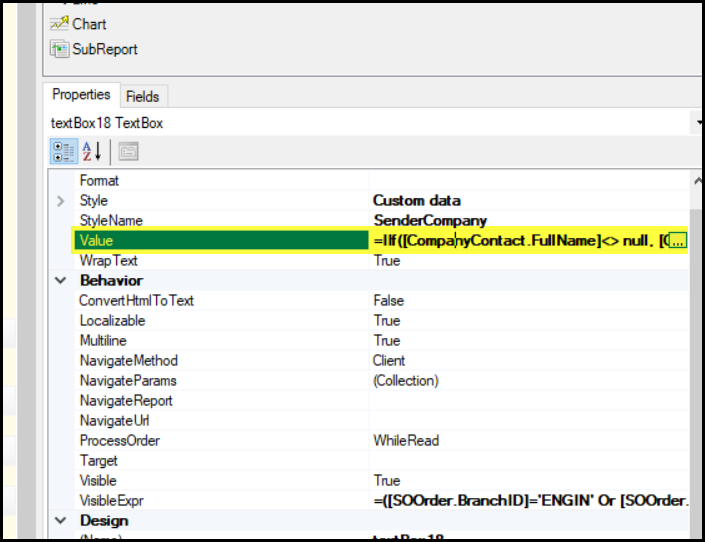705x542 pixels.
Task: Open the textBox18 object selector dropdown
Action: tap(698, 123)
